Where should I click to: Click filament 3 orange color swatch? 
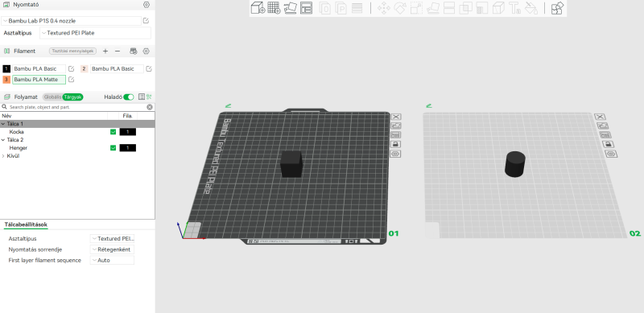[6, 80]
